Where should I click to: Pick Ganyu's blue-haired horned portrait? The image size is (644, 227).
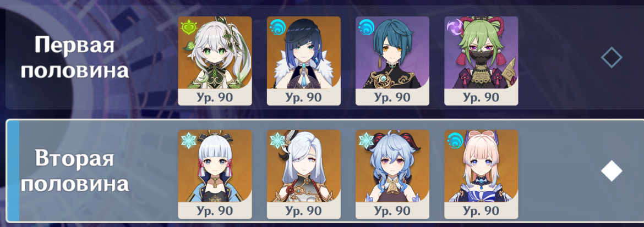(x=392, y=174)
